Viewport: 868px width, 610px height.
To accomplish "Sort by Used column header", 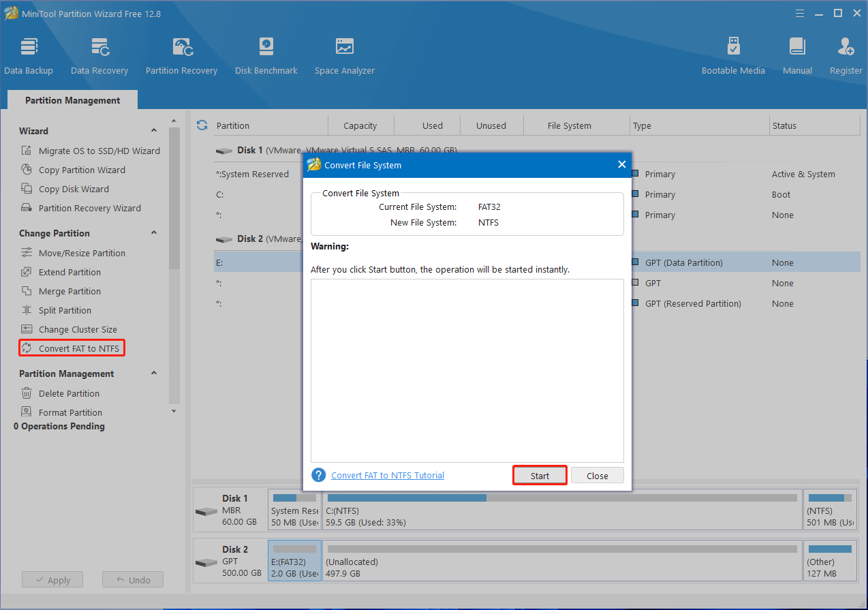I will 433,125.
